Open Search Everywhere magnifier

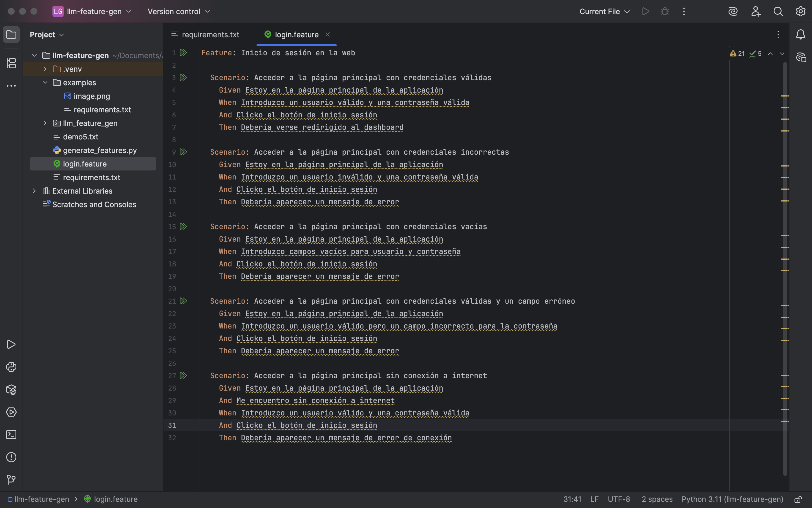click(x=778, y=11)
